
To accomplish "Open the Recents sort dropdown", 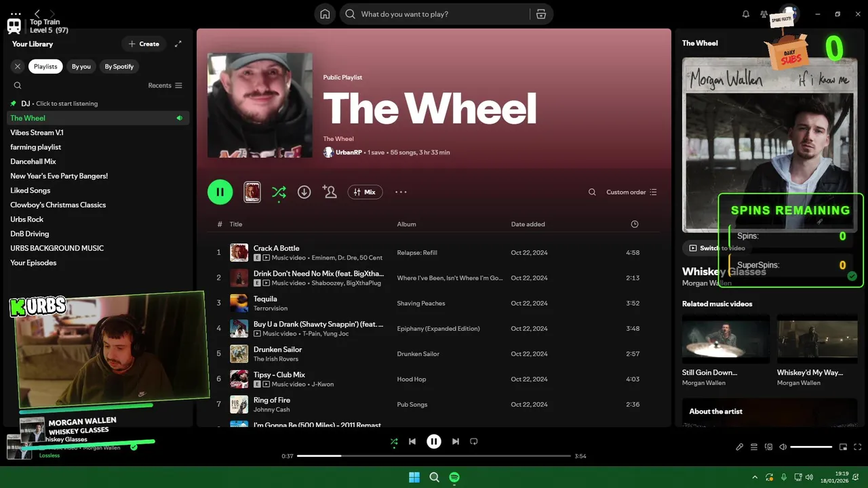I will [165, 85].
